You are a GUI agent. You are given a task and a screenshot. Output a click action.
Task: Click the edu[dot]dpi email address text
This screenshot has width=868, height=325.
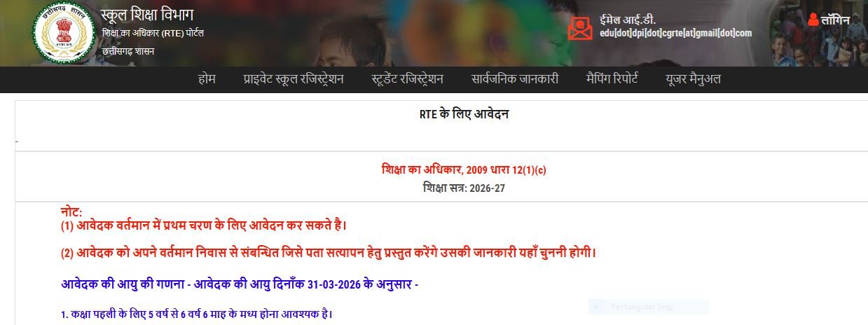[676, 33]
